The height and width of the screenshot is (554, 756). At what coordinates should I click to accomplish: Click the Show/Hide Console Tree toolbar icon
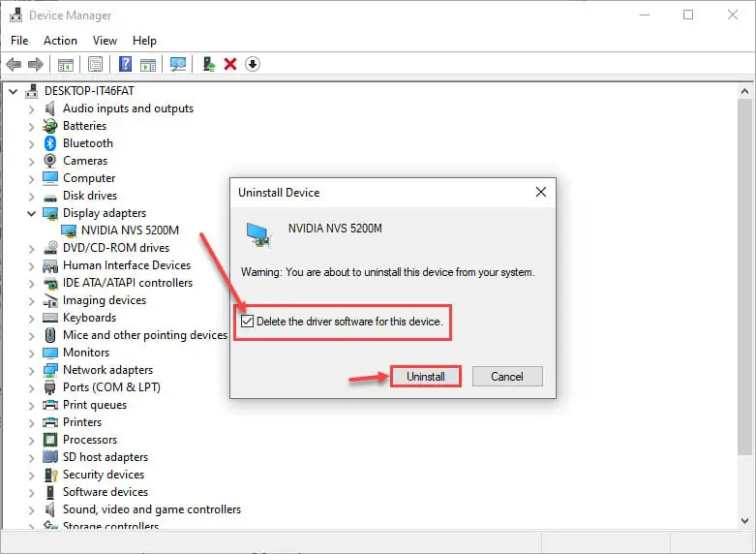66,64
